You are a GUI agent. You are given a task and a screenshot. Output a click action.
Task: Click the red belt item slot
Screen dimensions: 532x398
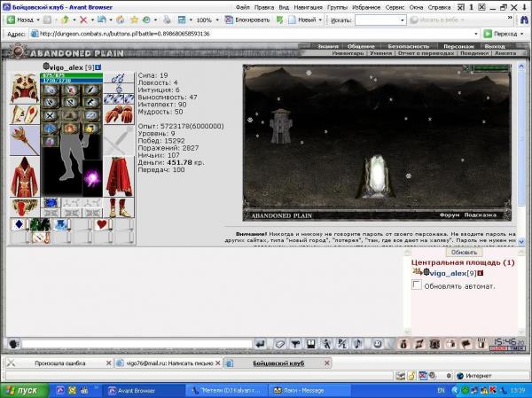point(25,207)
